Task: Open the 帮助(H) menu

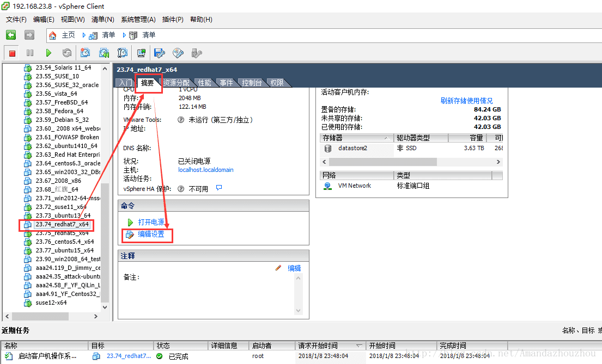Action: [201, 19]
